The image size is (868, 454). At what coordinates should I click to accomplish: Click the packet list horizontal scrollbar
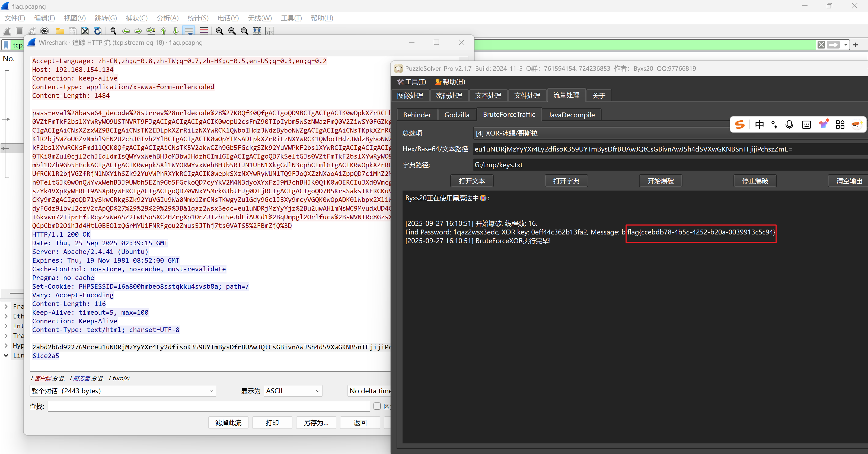16,293
